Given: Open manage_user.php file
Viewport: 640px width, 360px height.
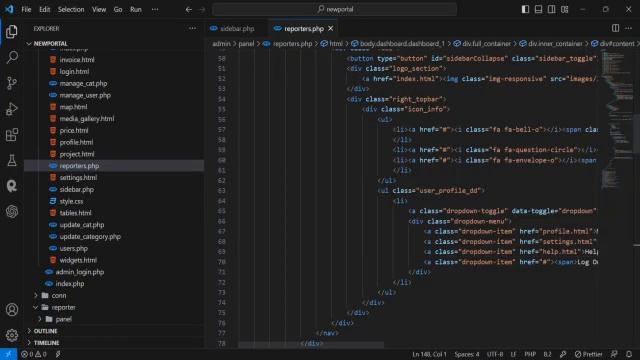Looking at the screenshot, I should pos(85,95).
